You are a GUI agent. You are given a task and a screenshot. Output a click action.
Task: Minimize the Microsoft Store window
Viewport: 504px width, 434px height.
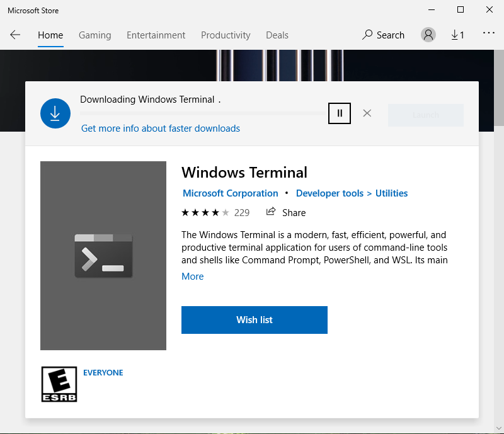[432, 10]
